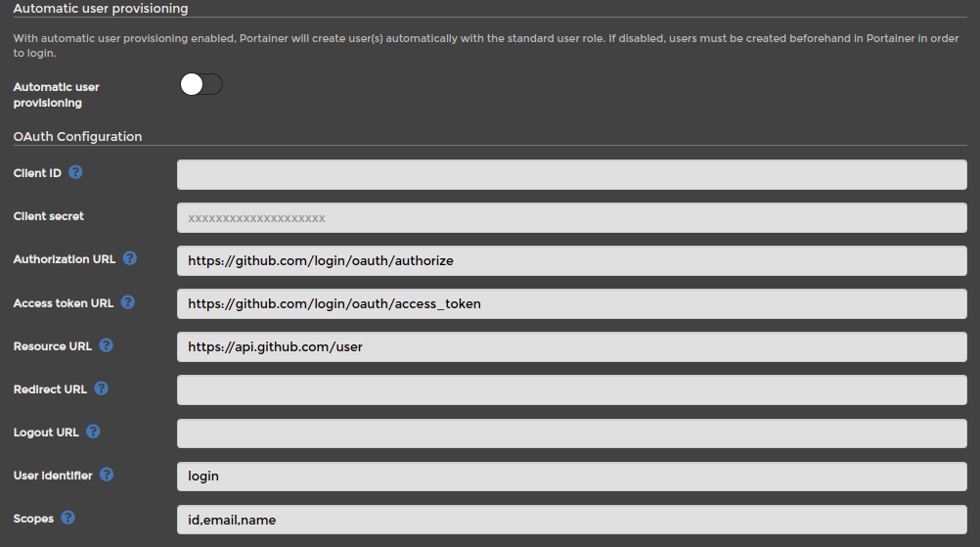980x547 pixels.
Task: Click the Logout URL help icon
Action: pos(93,432)
